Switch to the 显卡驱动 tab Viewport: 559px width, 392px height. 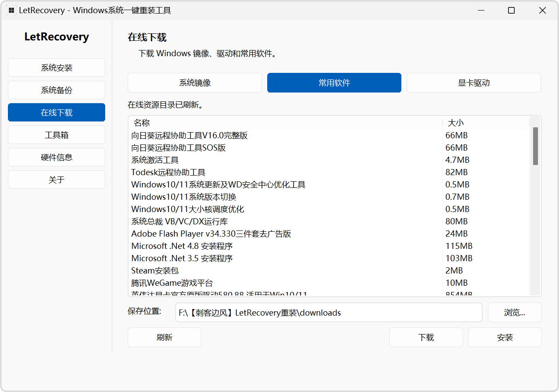tap(474, 83)
